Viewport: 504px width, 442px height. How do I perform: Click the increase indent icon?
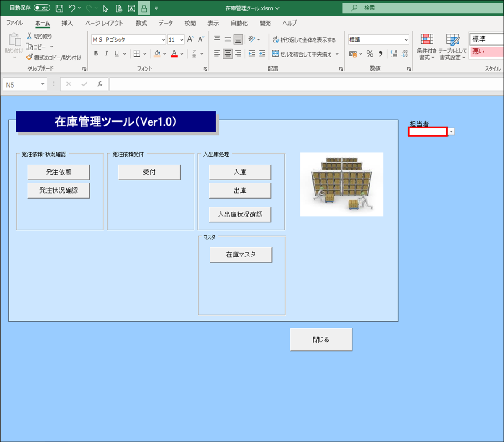click(262, 54)
